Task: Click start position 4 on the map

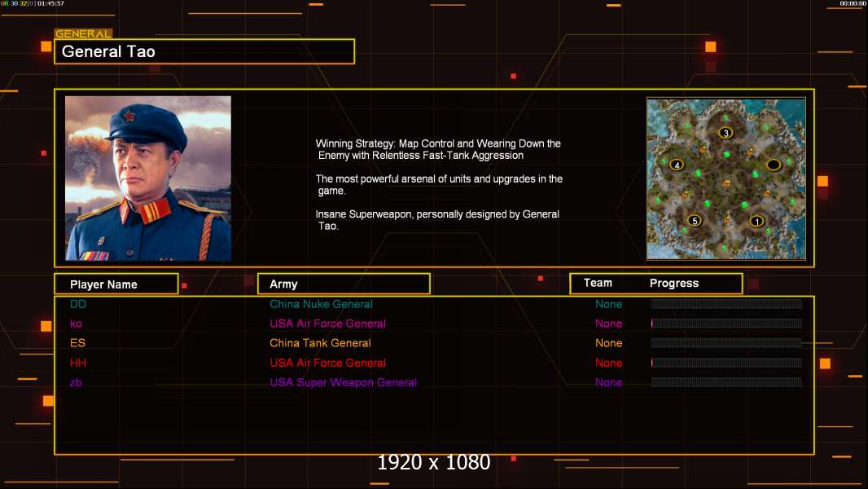Action: [x=677, y=165]
